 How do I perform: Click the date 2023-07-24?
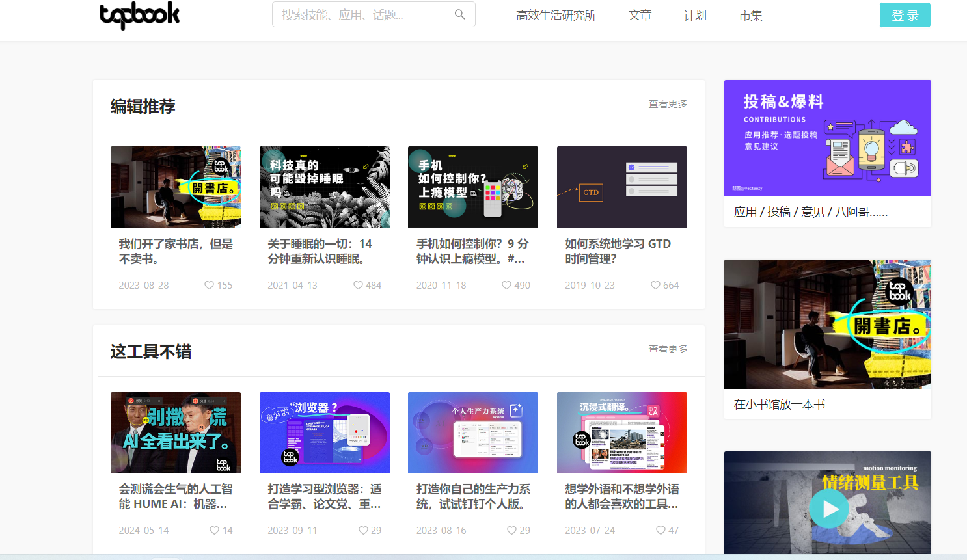[x=590, y=531]
